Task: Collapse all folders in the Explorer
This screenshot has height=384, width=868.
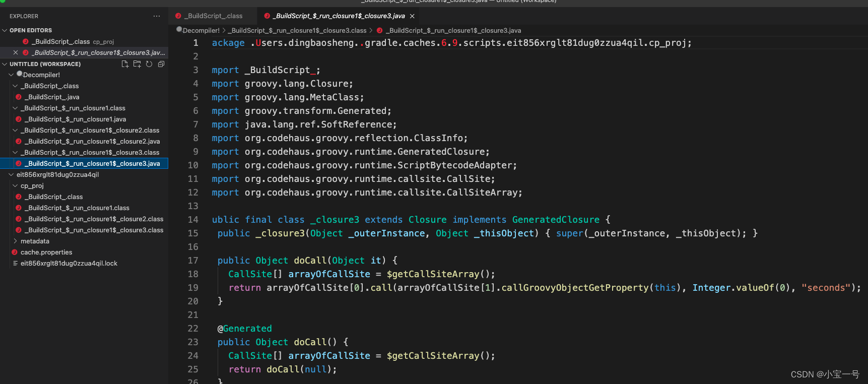Action: coord(161,64)
